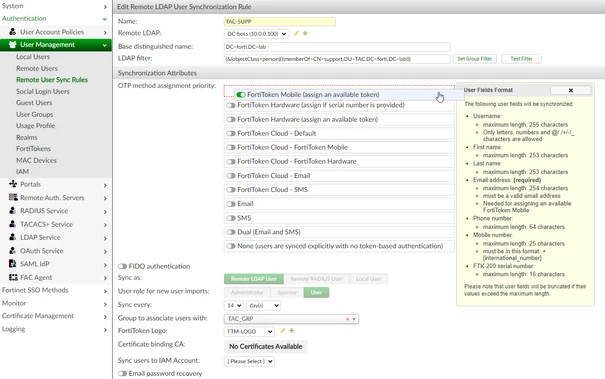The width and height of the screenshot is (605, 379).
Task: Click the SAML IdP icon
Action: click(13, 264)
